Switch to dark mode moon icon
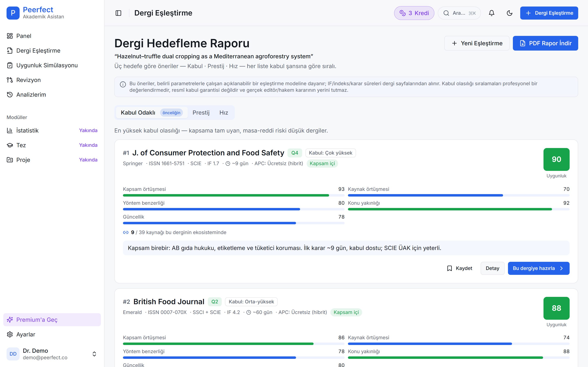The image size is (588, 367). point(510,13)
